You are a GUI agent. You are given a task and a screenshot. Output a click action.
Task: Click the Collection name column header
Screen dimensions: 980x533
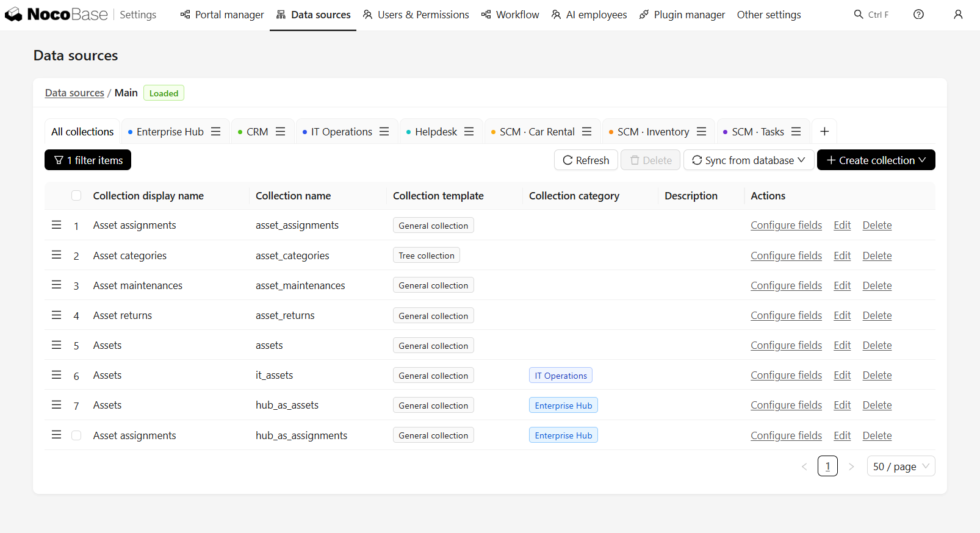click(x=293, y=196)
